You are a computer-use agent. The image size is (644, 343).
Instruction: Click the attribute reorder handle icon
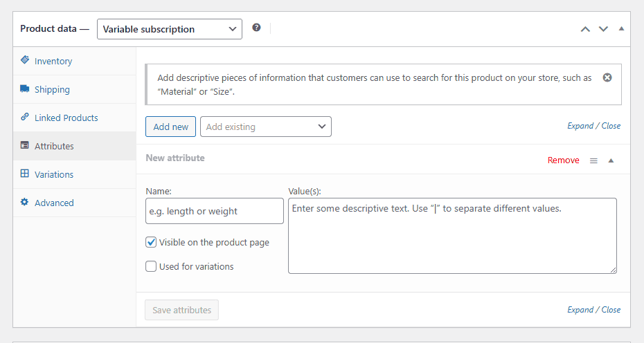point(593,161)
